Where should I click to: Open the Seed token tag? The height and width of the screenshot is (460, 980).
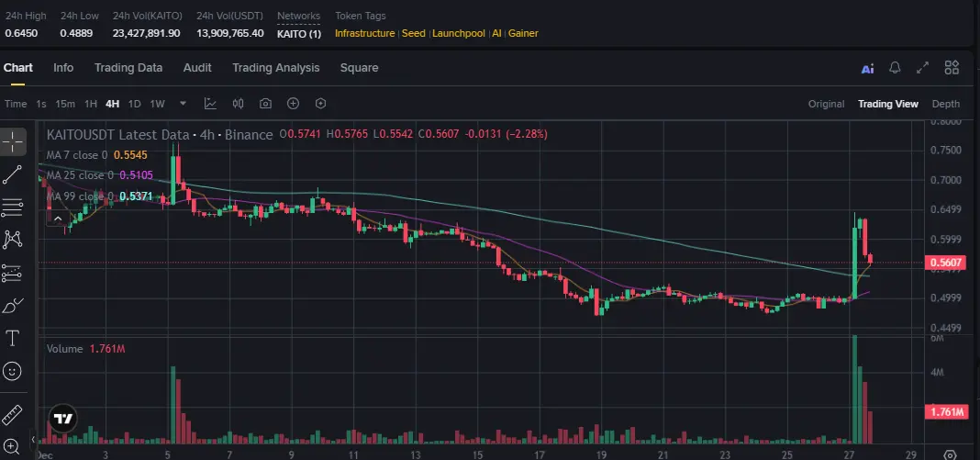(414, 33)
